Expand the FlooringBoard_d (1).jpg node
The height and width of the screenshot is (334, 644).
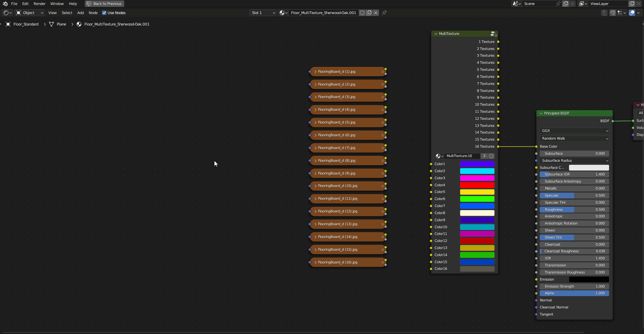click(x=315, y=72)
